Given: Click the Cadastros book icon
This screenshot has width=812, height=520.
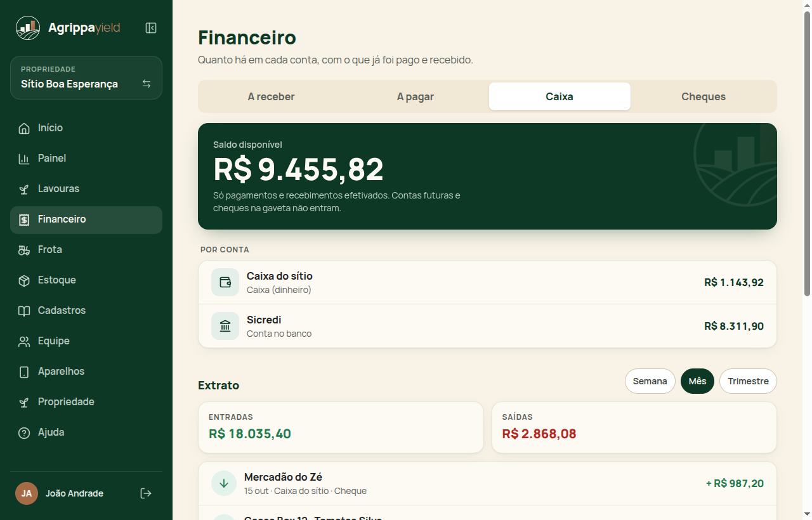Looking at the screenshot, I should point(24,311).
